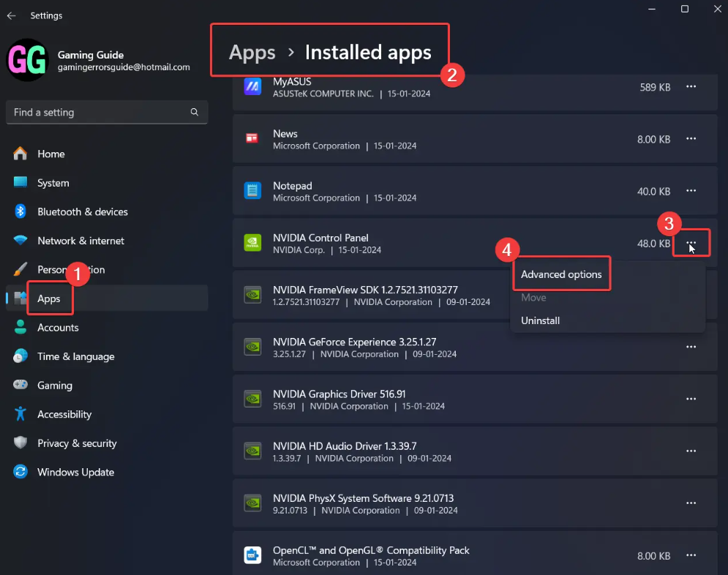
Task: Open more options for NVIDIA PhysX System Software
Action: [691, 503]
